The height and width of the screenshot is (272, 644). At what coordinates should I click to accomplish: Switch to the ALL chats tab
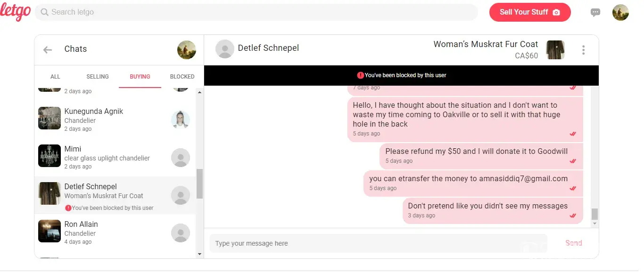coord(55,77)
